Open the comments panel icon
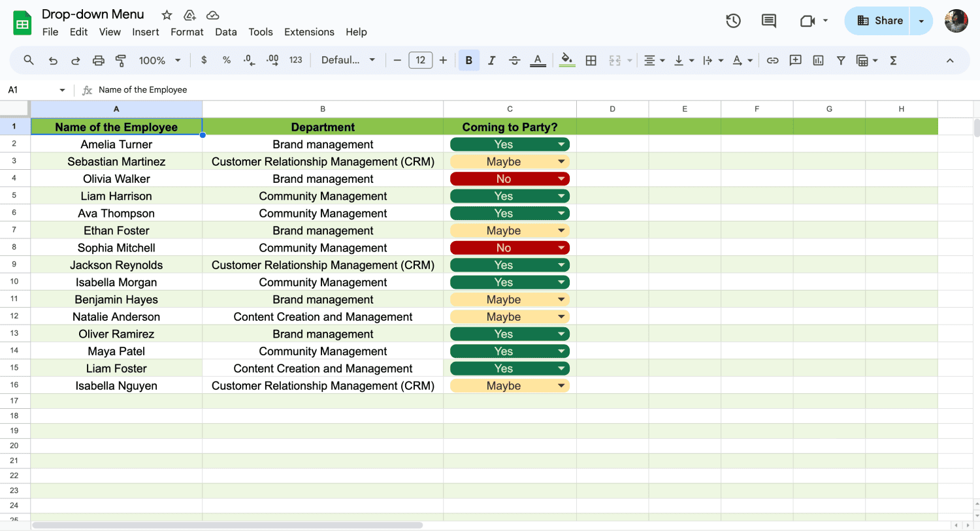The height and width of the screenshot is (531, 980). coord(769,21)
